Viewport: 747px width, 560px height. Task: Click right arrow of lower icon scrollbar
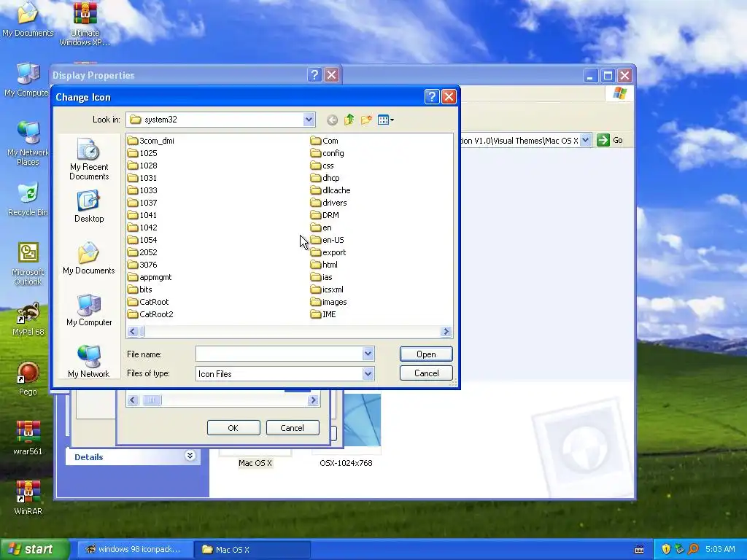[313, 400]
